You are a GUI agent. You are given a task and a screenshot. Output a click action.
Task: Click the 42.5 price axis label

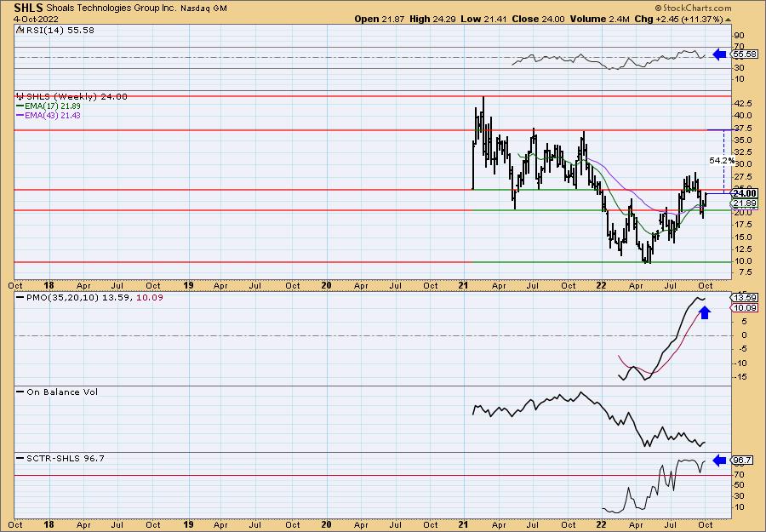click(743, 104)
